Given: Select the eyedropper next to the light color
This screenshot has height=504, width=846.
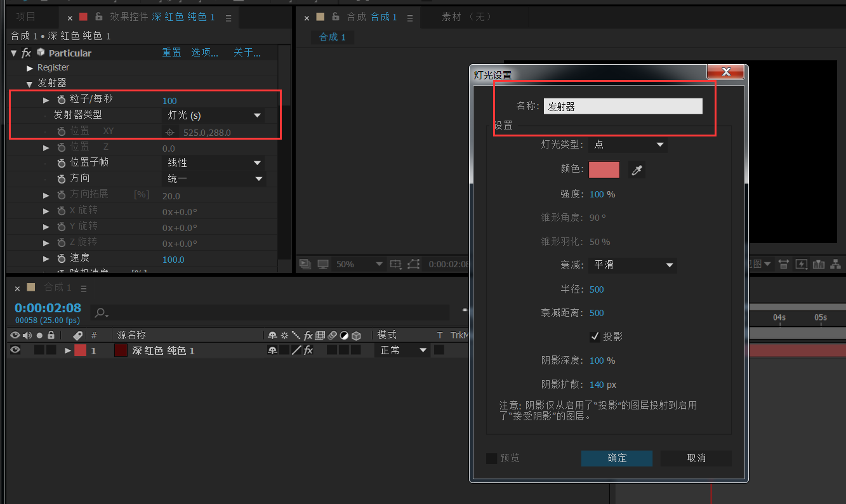Looking at the screenshot, I should coord(637,169).
